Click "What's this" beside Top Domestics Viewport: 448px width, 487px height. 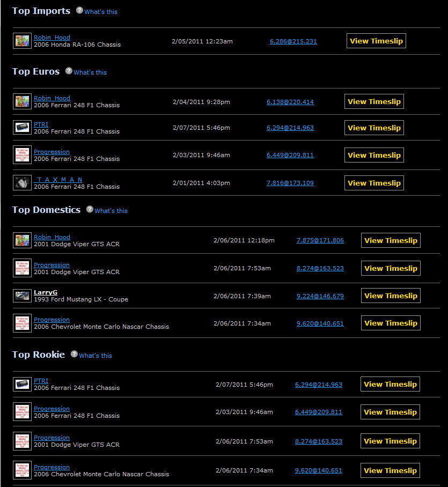coord(111,211)
